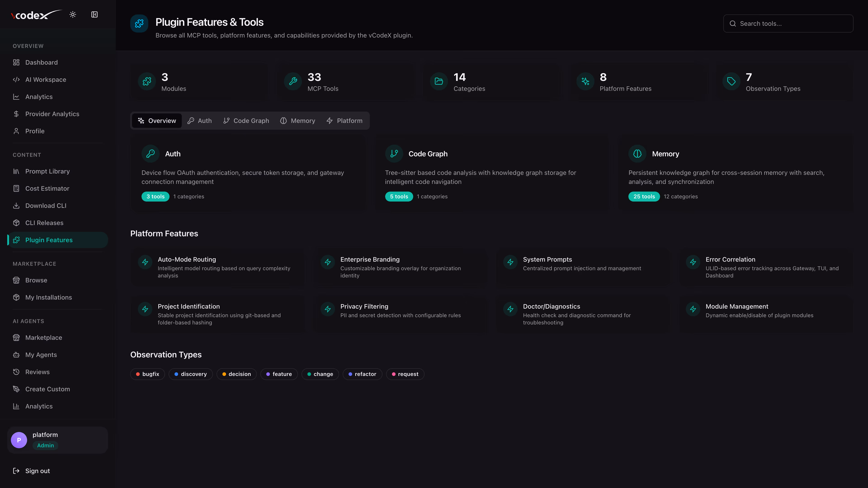Click the Provider Analytics dollar icon

[16, 114]
